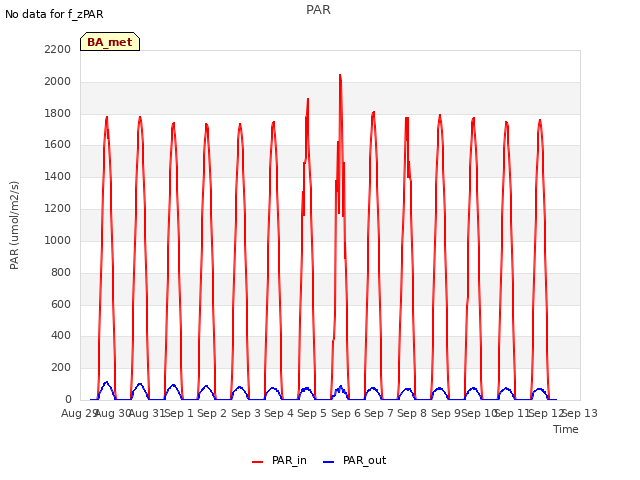This screenshot has width=640, height=480.
Task: Click the 1600 y-axis tick label
Action: point(58,144)
